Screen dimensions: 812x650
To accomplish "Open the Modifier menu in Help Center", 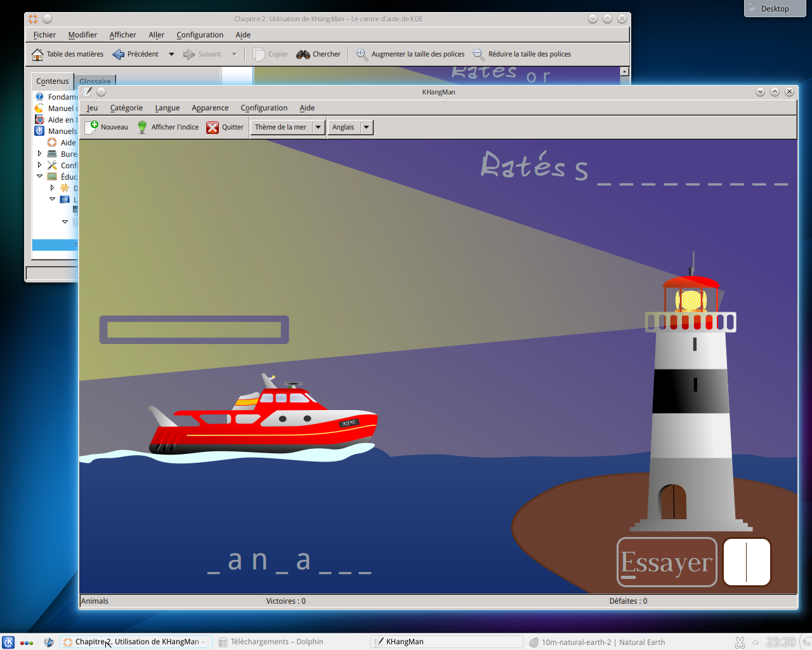I will (82, 35).
